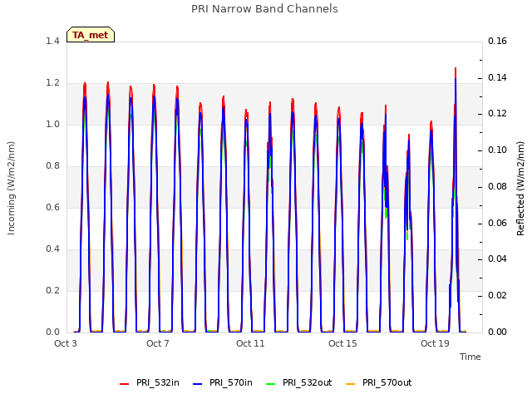This screenshot has width=532, height=399.
Task: Click the 0.08 right axis tick label
Action: coord(497,186)
